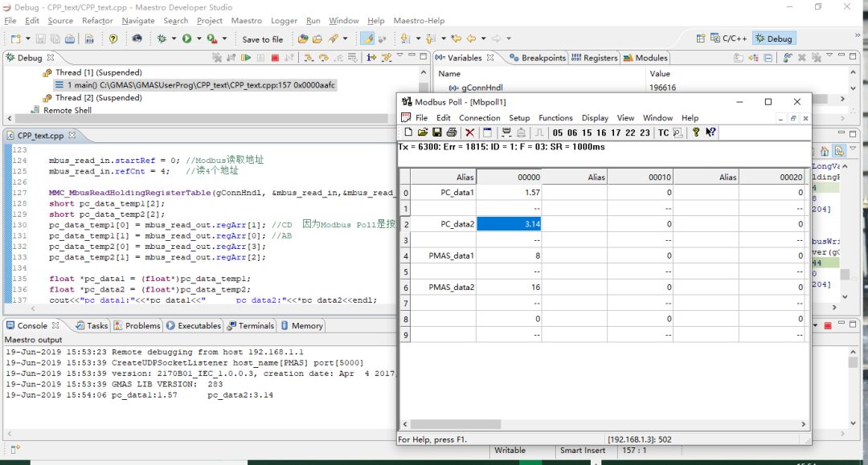Click function code 23 in Modbus Poll toolbar
Screen dimensions: 868x465
(x=645, y=133)
